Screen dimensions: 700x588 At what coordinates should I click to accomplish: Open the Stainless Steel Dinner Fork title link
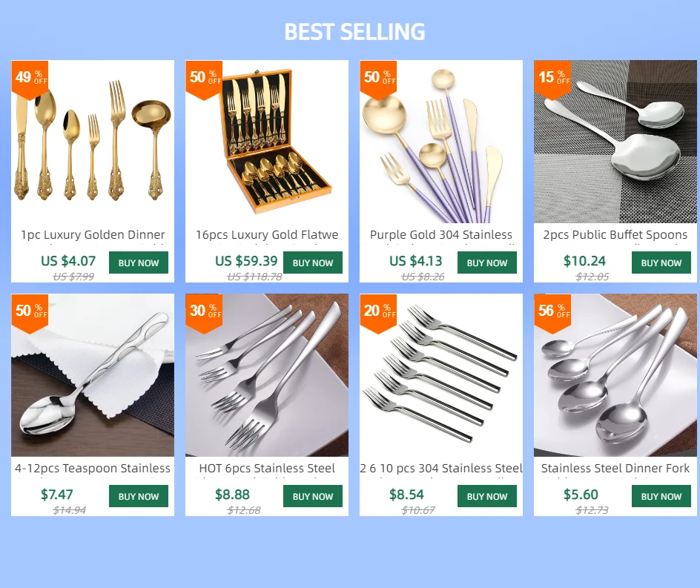click(x=615, y=469)
